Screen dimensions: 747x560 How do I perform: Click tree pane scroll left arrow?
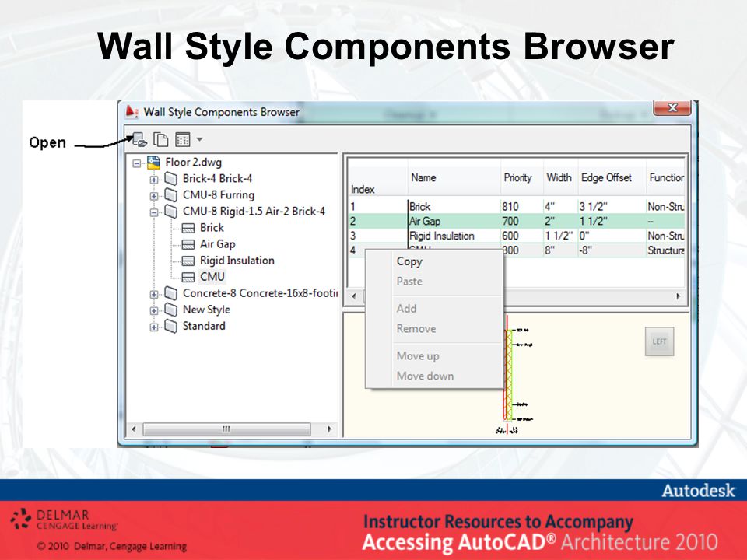click(x=134, y=429)
